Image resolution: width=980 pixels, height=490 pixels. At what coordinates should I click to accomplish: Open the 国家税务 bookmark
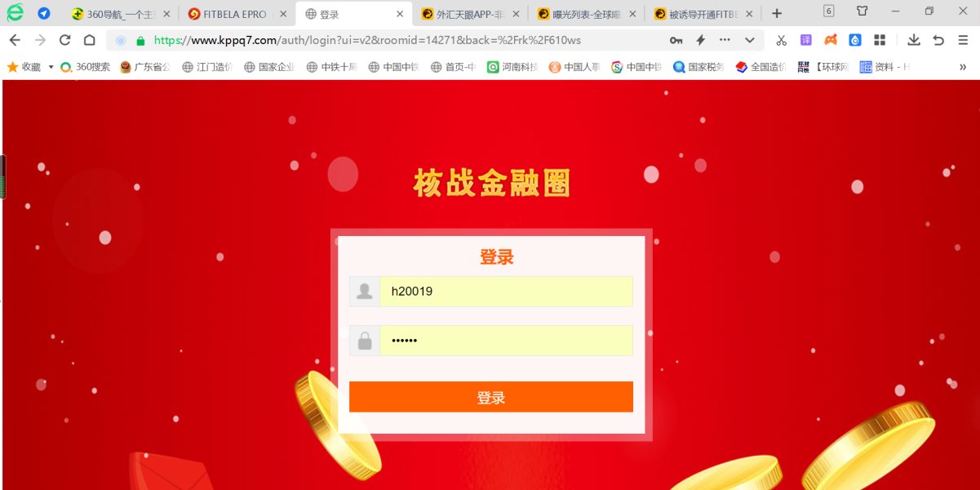point(698,67)
